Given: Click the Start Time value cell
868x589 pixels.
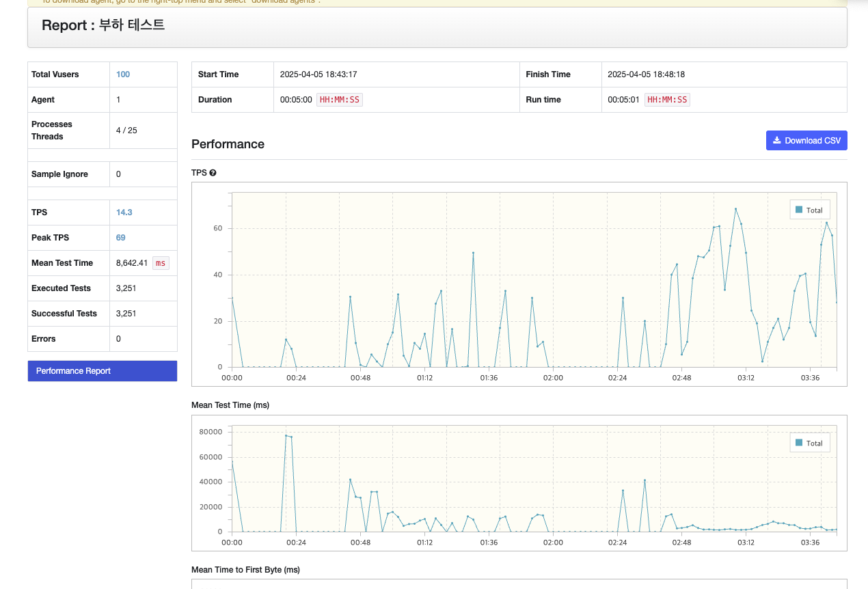Looking at the screenshot, I should 396,74.
